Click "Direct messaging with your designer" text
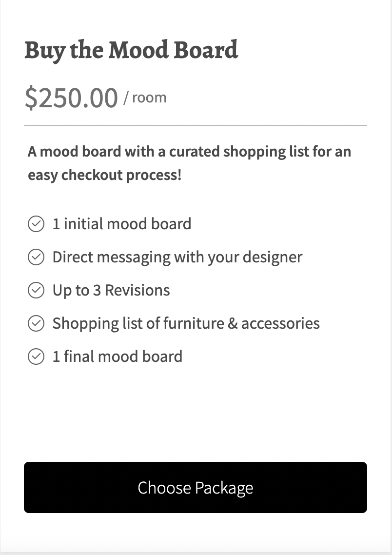 [x=177, y=257]
